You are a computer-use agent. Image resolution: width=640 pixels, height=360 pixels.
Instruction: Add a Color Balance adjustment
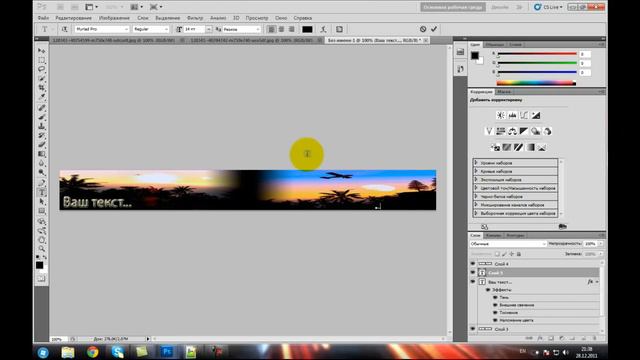[512, 131]
